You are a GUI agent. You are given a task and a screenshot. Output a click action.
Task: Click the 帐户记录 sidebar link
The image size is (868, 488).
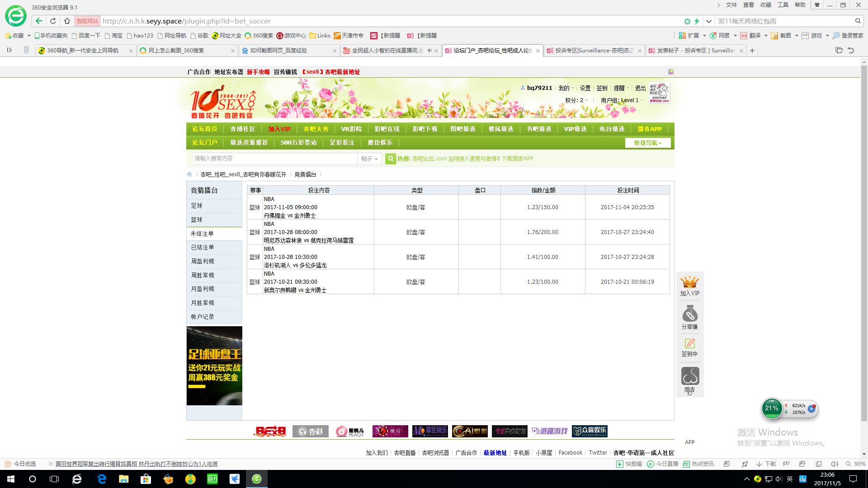point(203,317)
